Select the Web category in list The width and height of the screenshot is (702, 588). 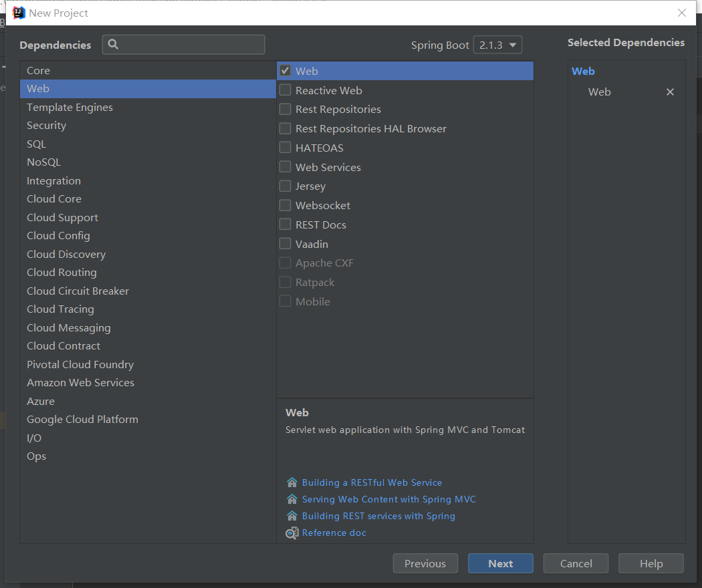(x=148, y=89)
